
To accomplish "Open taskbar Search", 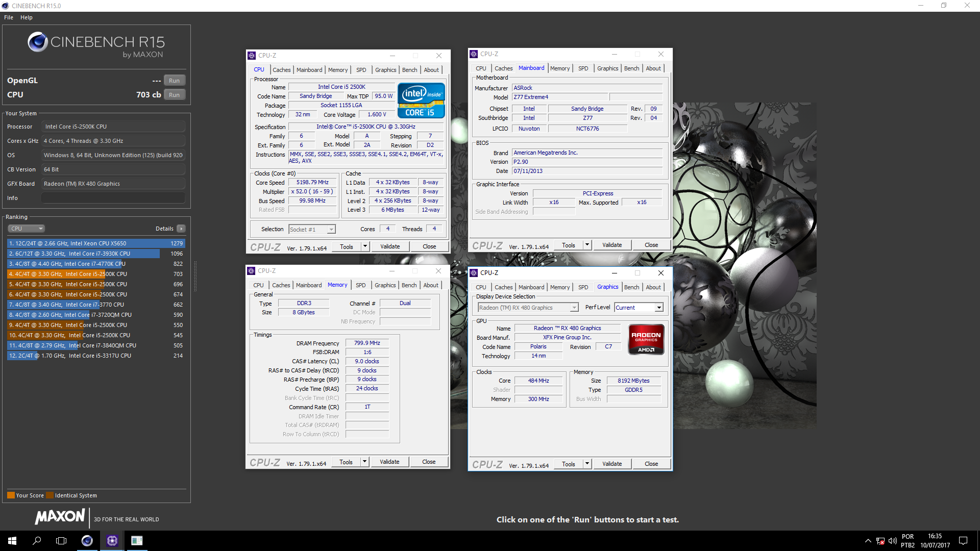I will (x=37, y=541).
